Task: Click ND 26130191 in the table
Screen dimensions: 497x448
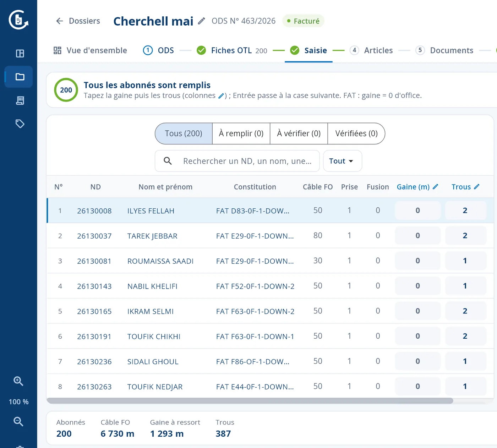Action: pos(94,337)
